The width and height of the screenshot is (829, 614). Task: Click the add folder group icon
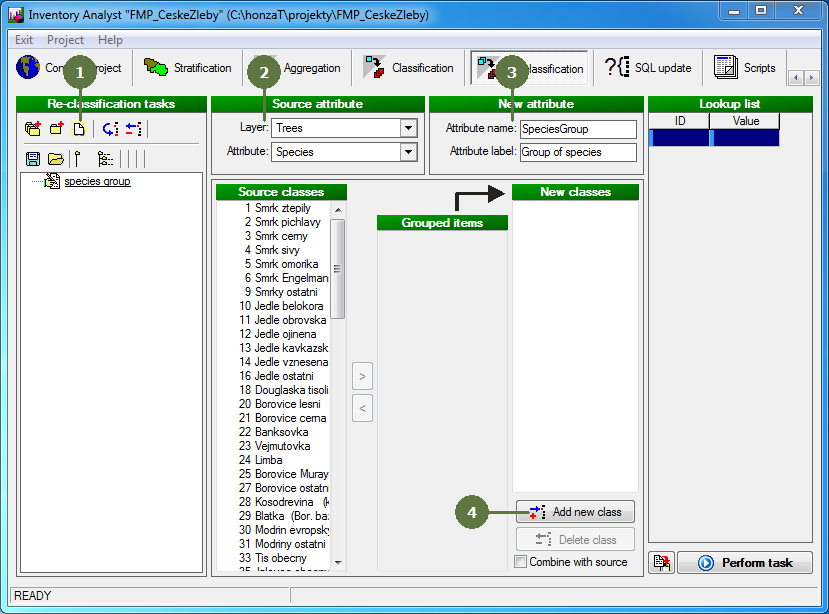[34, 129]
